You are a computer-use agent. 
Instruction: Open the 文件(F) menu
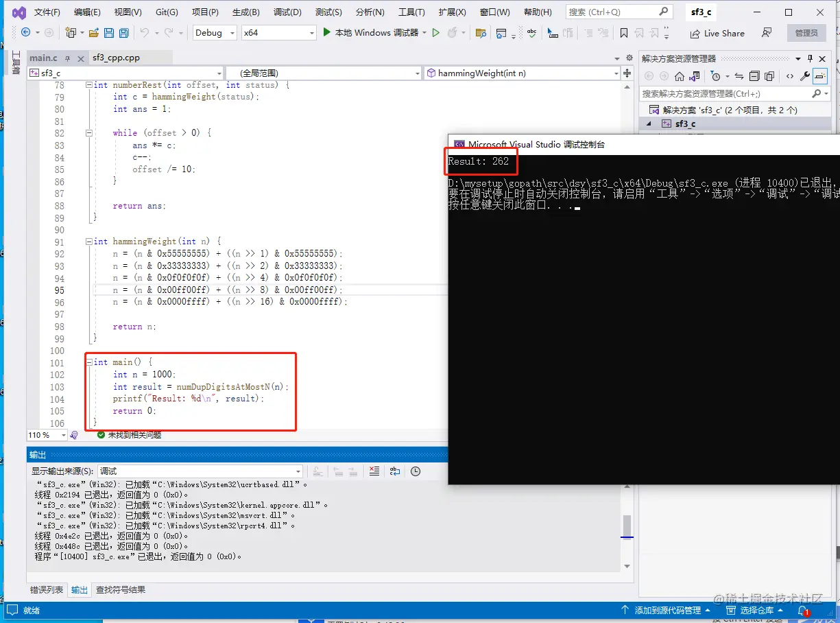pos(47,12)
